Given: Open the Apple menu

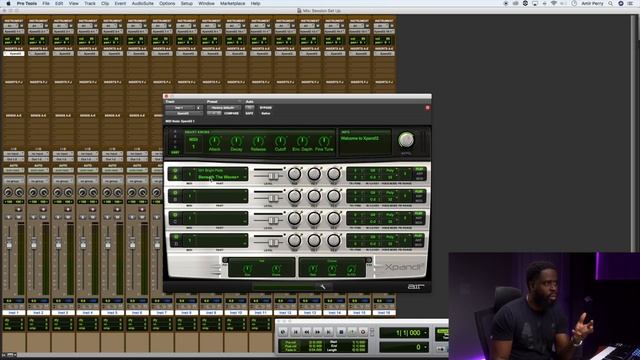Looking at the screenshot, I should pos(8,3).
